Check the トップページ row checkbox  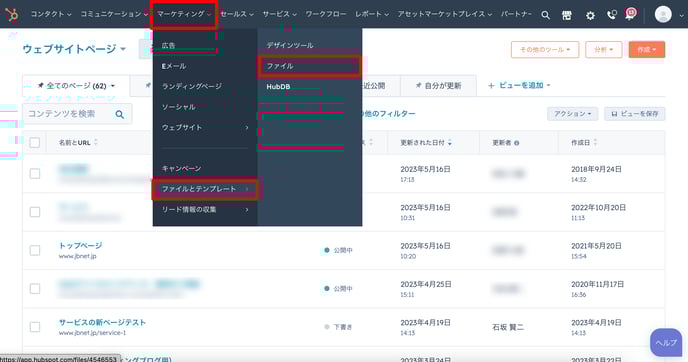35,250
